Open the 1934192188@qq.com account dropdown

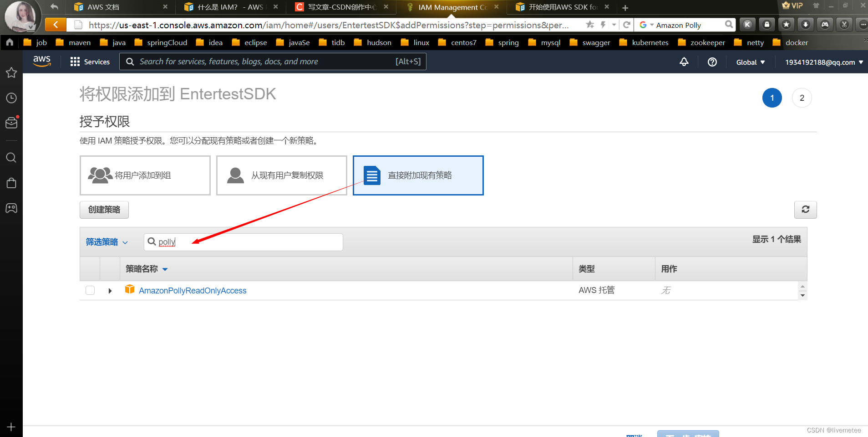point(824,62)
